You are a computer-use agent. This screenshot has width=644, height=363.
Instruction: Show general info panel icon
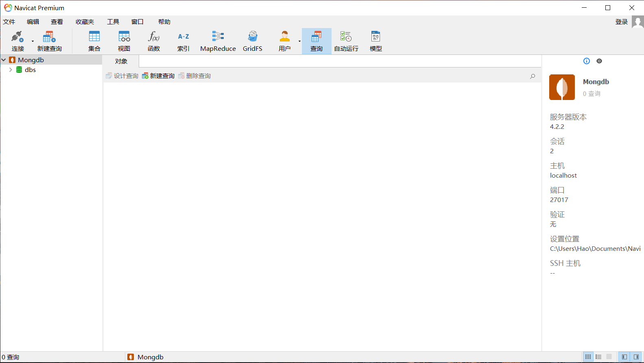[x=587, y=61]
